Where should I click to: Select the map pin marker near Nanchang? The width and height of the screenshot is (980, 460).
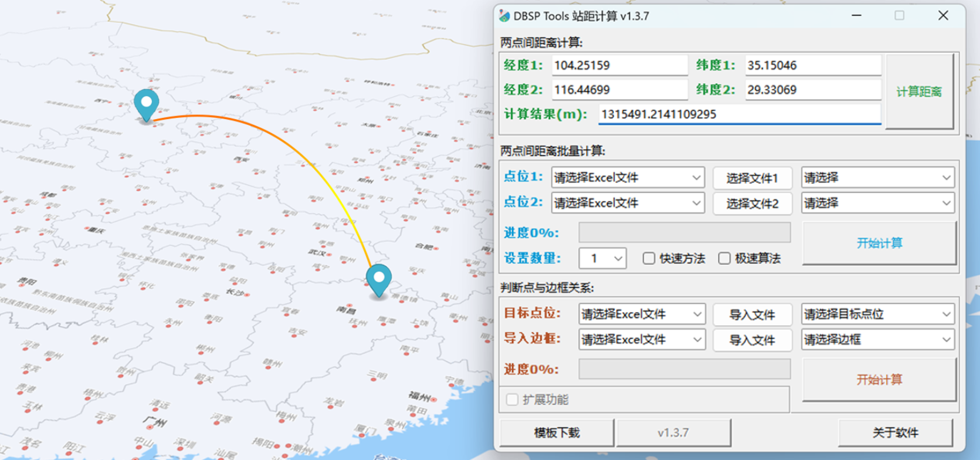(x=379, y=280)
